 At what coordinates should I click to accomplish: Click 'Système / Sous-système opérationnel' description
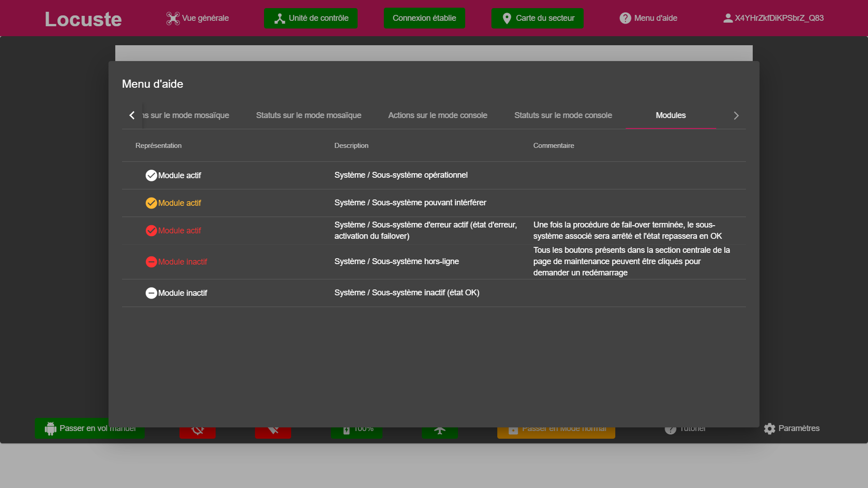401,175
